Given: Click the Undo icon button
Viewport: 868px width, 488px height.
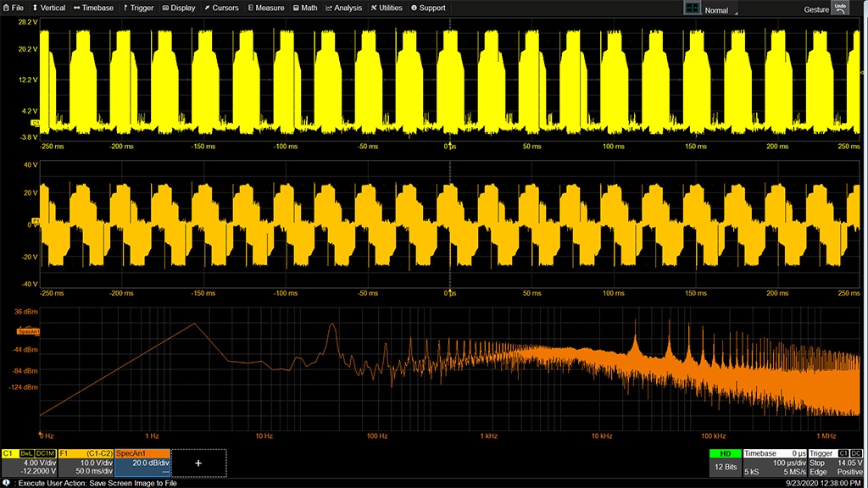Looking at the screenshot, I should point(840,8).
